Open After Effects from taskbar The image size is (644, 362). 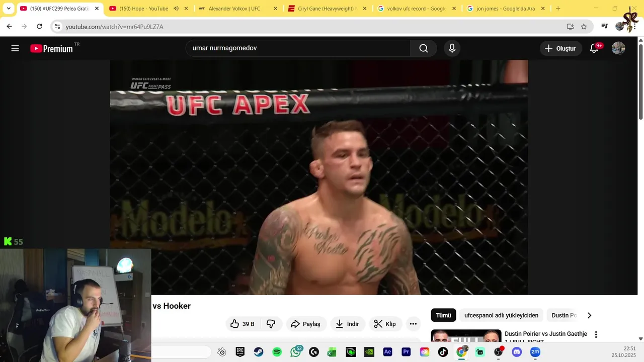(x=387, y=352)
